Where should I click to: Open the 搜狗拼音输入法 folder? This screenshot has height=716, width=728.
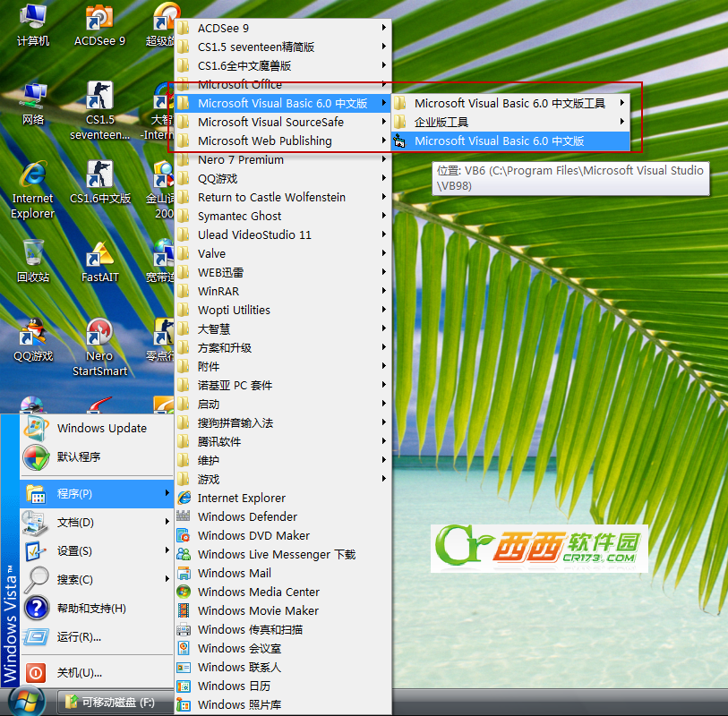click(283, 422)
